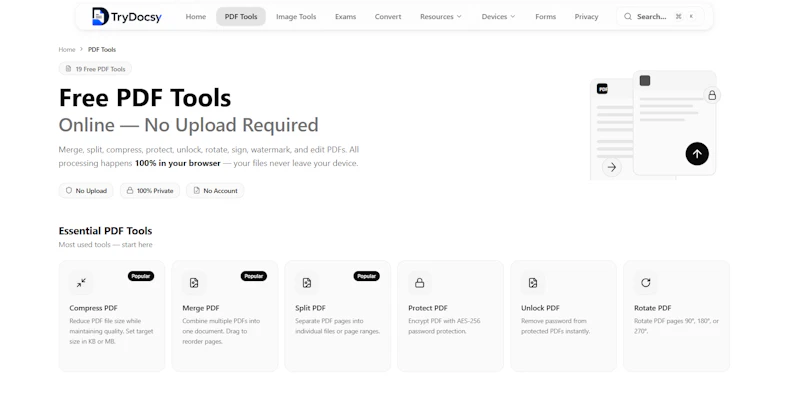Viewport: 800px width, 394px height.
Task: Open the Protect PDF tool title
Action: (x=428, y=308)
